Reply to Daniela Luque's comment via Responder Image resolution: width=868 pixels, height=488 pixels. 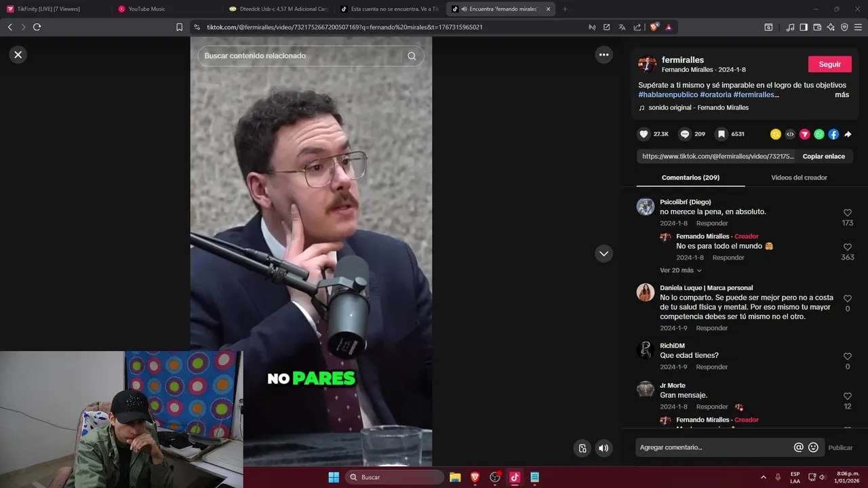click(712, 328)
